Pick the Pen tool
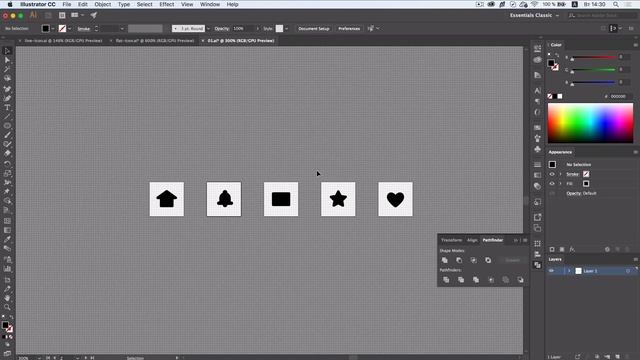640x360 pixels. tap(7, 89)
